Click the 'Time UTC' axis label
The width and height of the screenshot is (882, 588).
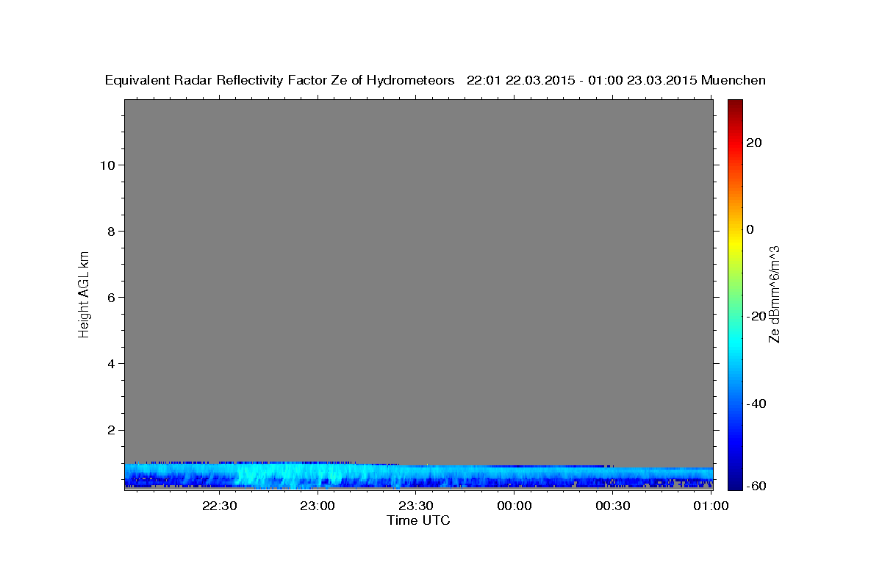(418, 520)
